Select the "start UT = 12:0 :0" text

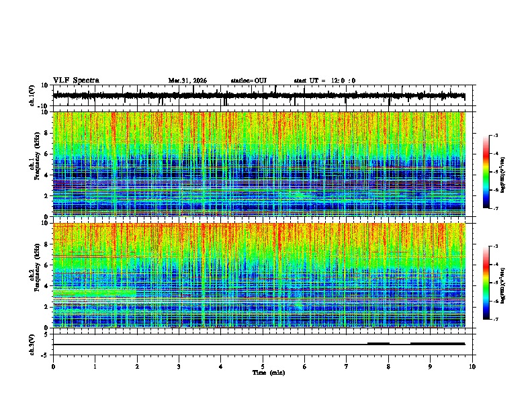coord(324,81)
